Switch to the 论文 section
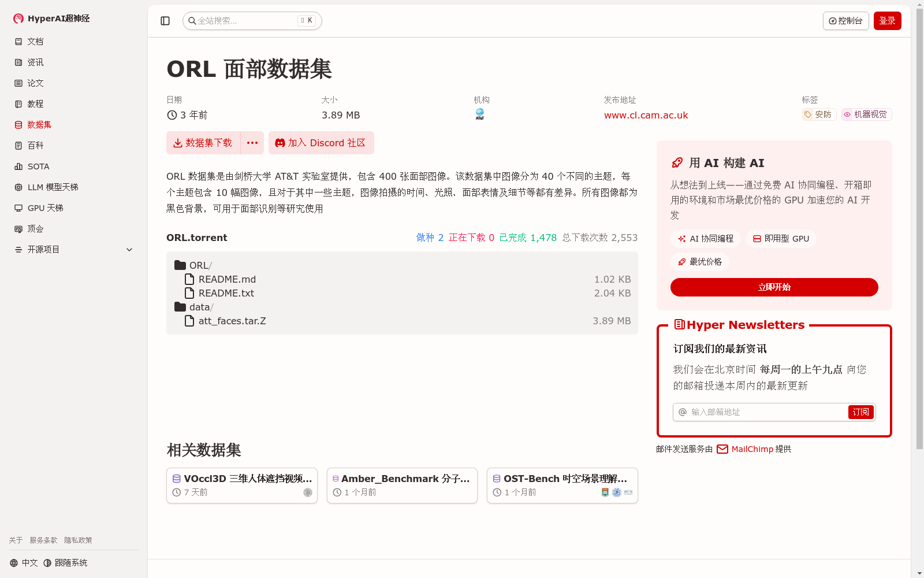 (x=35, y=83)
